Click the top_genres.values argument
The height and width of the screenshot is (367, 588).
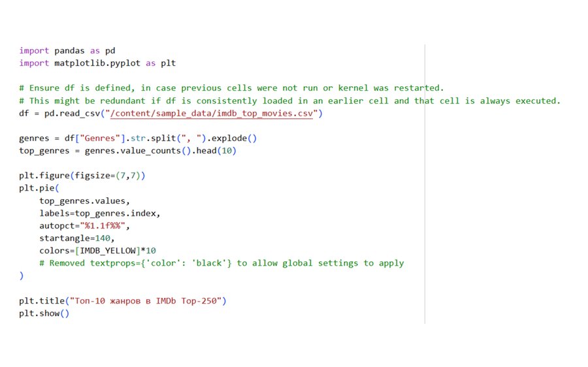(x=85, y=200)
